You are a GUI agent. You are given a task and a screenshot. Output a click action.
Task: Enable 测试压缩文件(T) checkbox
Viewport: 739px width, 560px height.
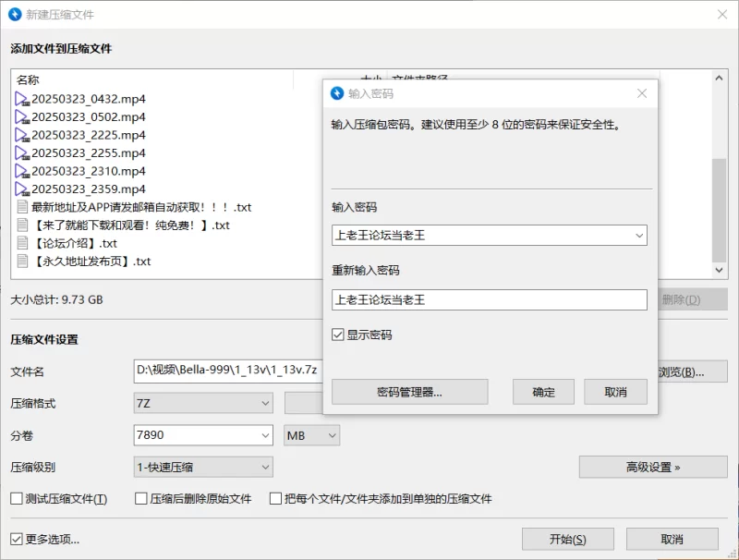click(x=17, y=499)
